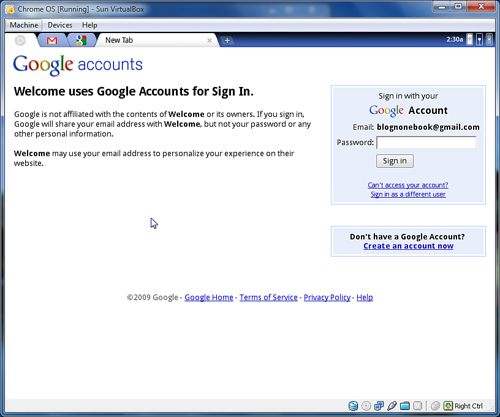
Task: Click the battery status icon in Chrome OS
Action: pos(469,39)
